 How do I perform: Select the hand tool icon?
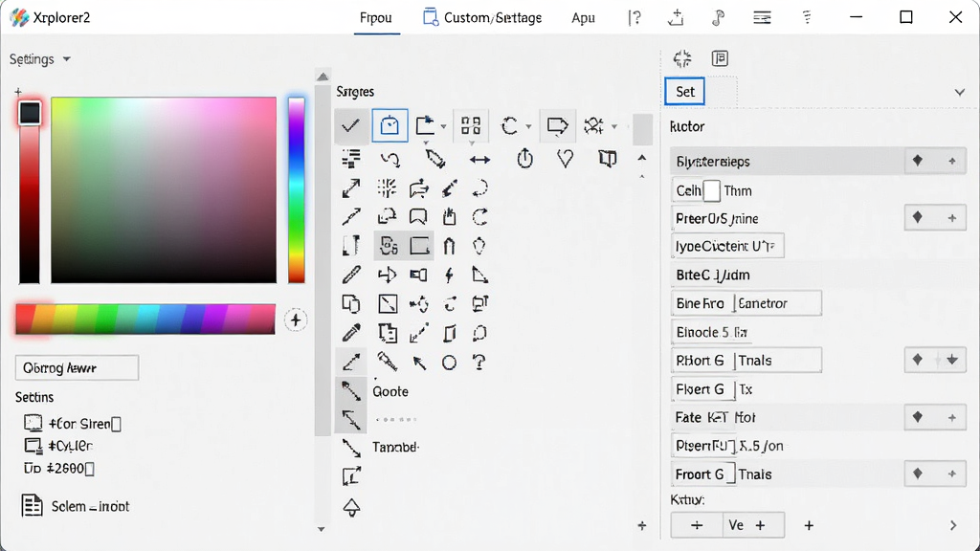tap(449, 217)
